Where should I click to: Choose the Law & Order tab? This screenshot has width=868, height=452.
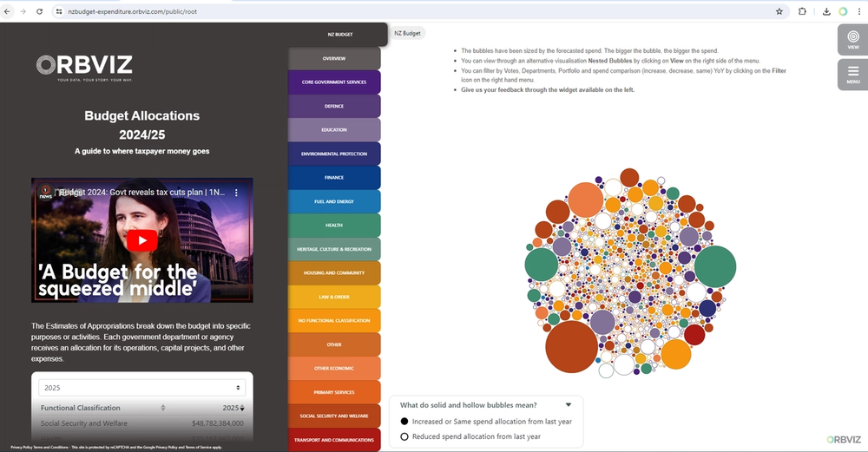[x=334, y=297]
